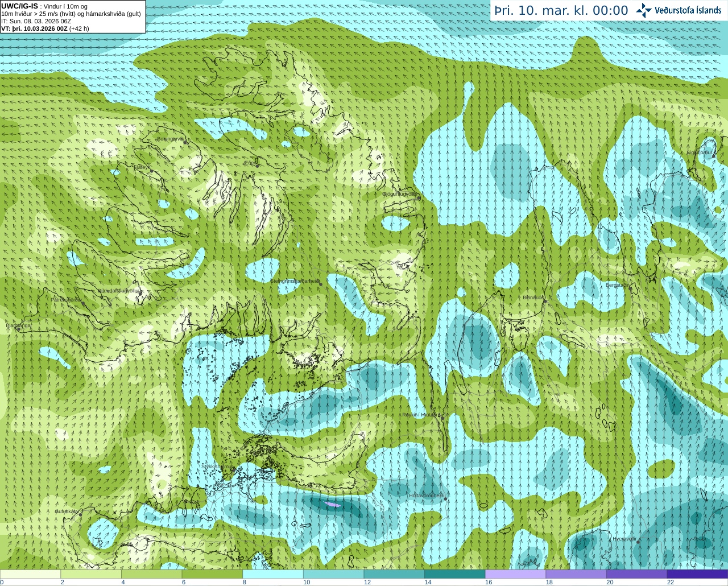Screen dimensions: 728x586
Task: Click the legend tick value '8'
Action: point(244,582)
